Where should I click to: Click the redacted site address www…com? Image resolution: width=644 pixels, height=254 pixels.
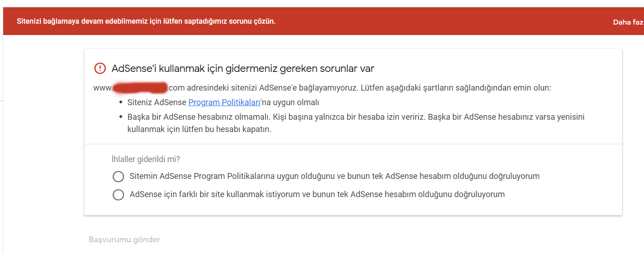pos(139,88)
